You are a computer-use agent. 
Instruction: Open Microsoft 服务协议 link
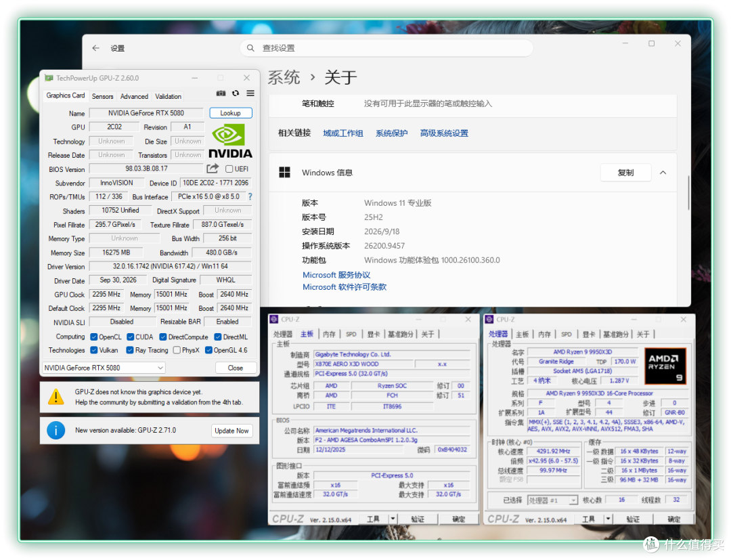tap(336, 275)
